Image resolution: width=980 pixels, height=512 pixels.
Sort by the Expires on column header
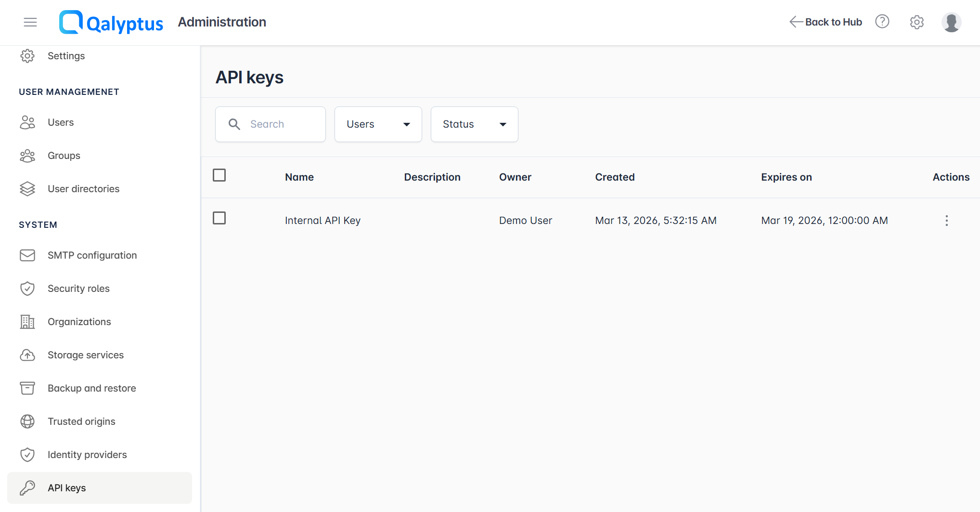pyautogui.click(x=786, y=177)
